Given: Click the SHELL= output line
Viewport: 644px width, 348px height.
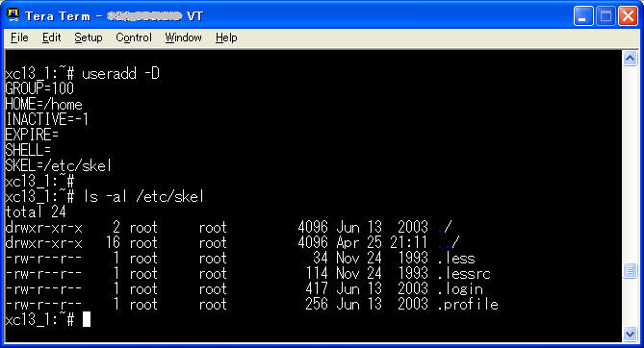Looking at the screenshot, I should [x=28, y=150].
